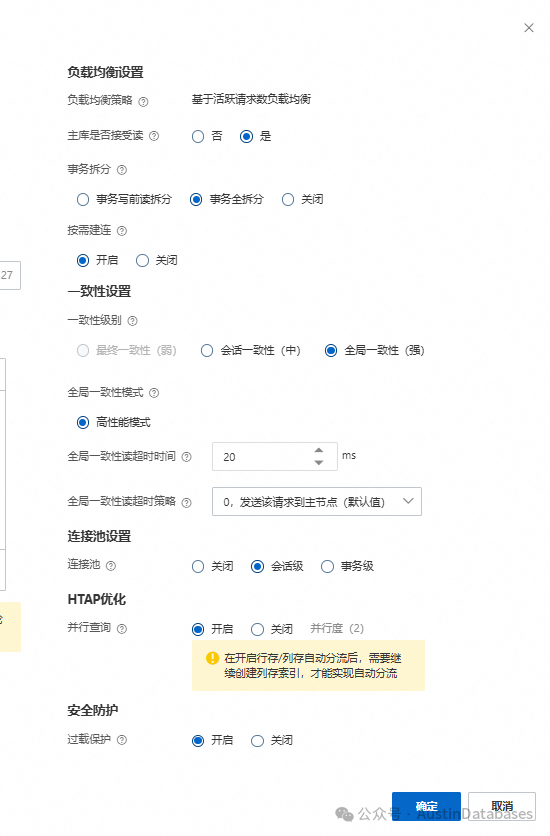
Task: Select 关闭 for 按需建连
Action: coord(142,260)
